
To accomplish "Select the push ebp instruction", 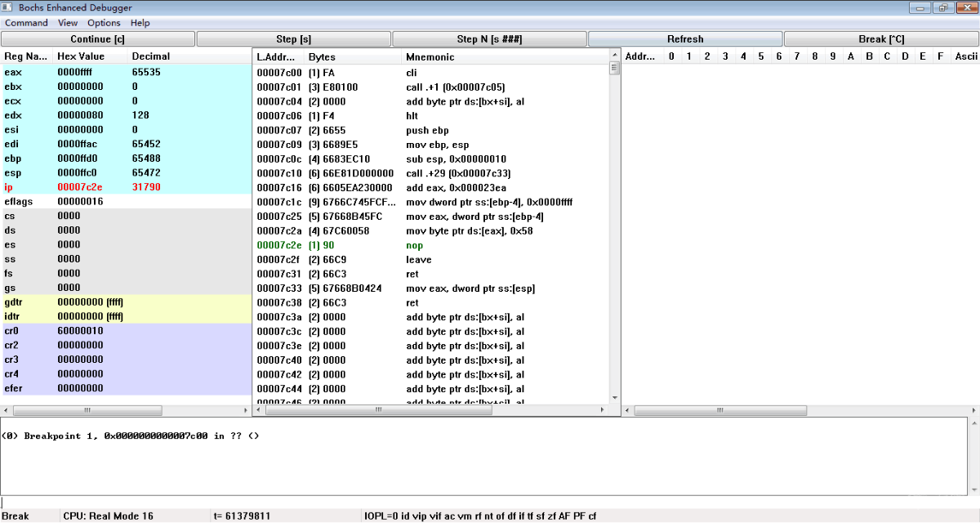I will pos(431,130).
